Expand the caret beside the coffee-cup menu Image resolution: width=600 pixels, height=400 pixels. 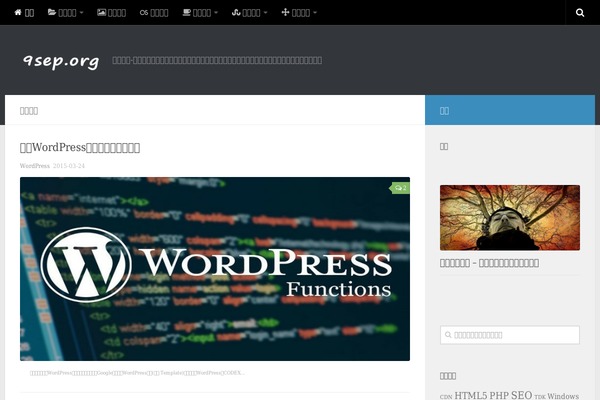coord(216,13)
